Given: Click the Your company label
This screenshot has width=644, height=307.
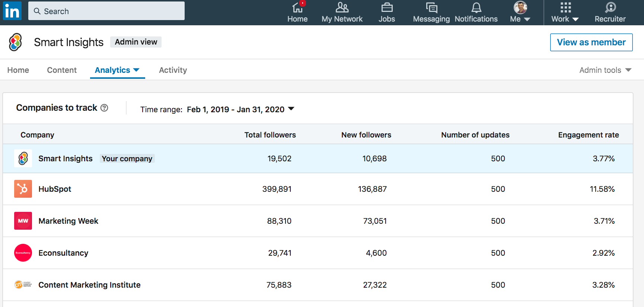Looking at the screenshot, I should coord(127,158).
